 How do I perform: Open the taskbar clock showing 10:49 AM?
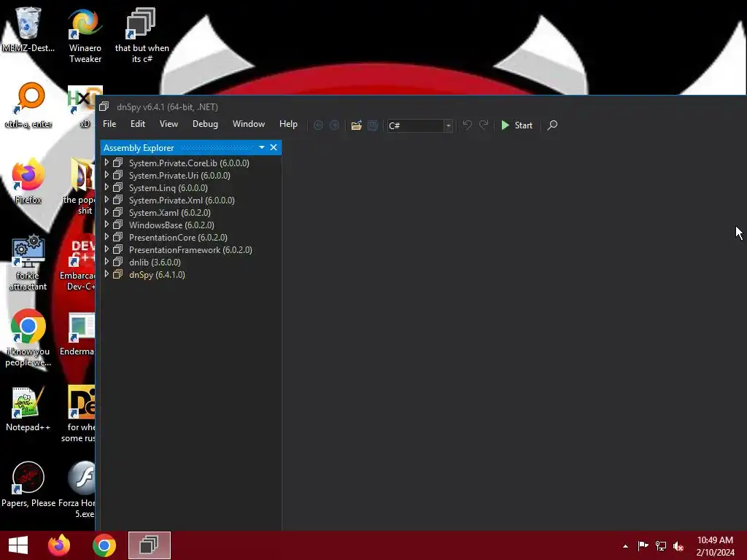[715, 546]
